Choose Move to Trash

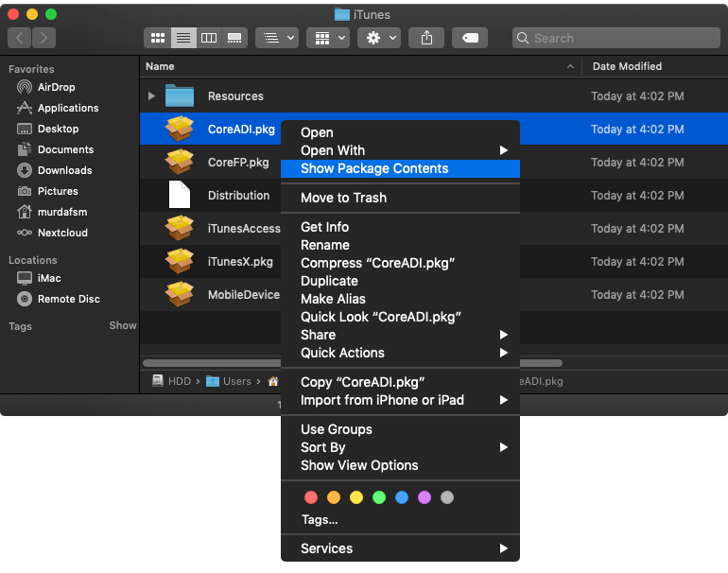(400, 198)
